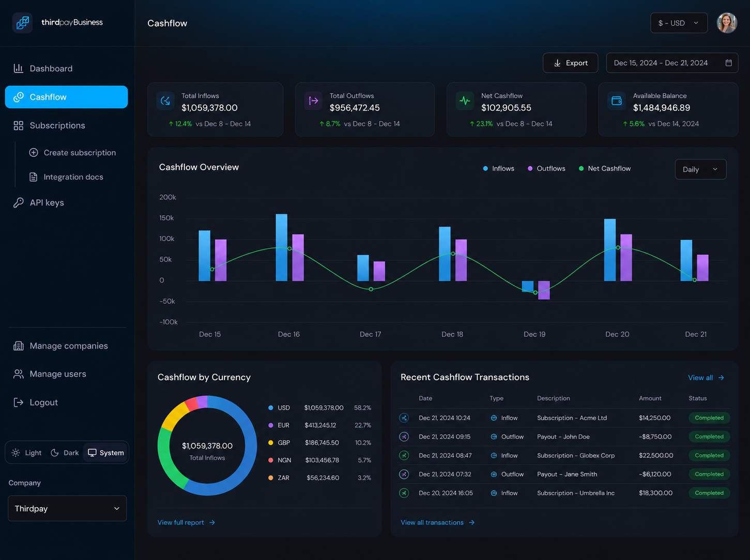Click row icon for Globex Corp subscription
The height and width of the screenshot is (560, 750).
[404, 456]
